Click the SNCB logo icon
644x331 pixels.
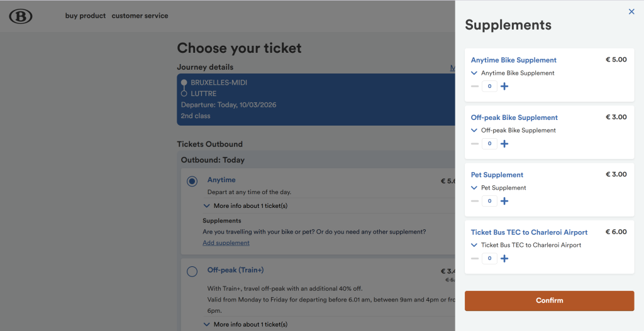(x=21, y=16)
